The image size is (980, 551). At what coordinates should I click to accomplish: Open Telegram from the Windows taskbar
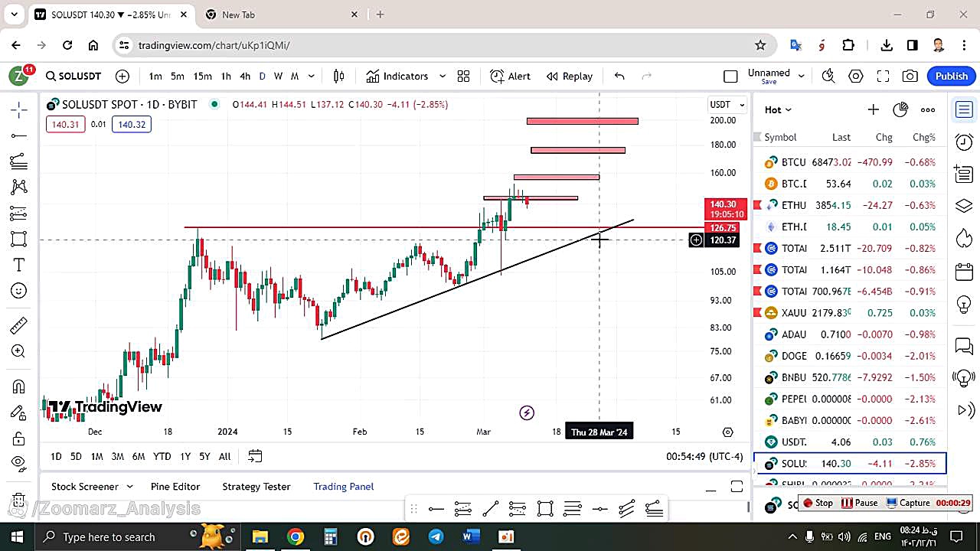pyautogui.click(x=436, y=536)
